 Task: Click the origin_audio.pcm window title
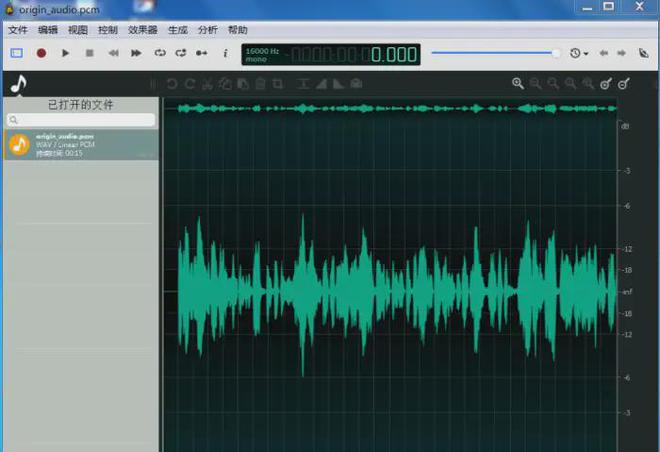[59, 9]
